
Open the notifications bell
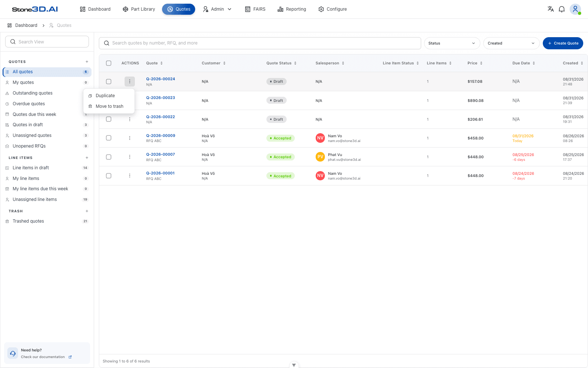click(x=562, y=9)
